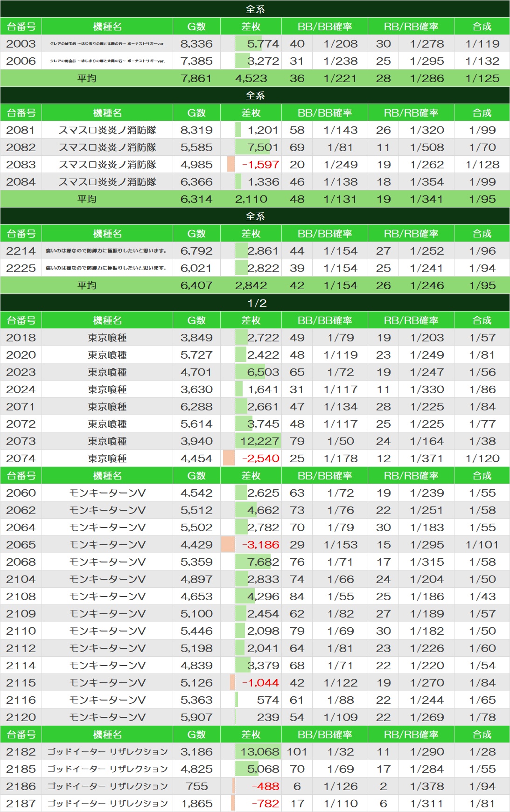Image resolution: width=510 pixels, height=812 pixels.
Task: Select the 8,336 game count value
Action: [x=196, y=44]
